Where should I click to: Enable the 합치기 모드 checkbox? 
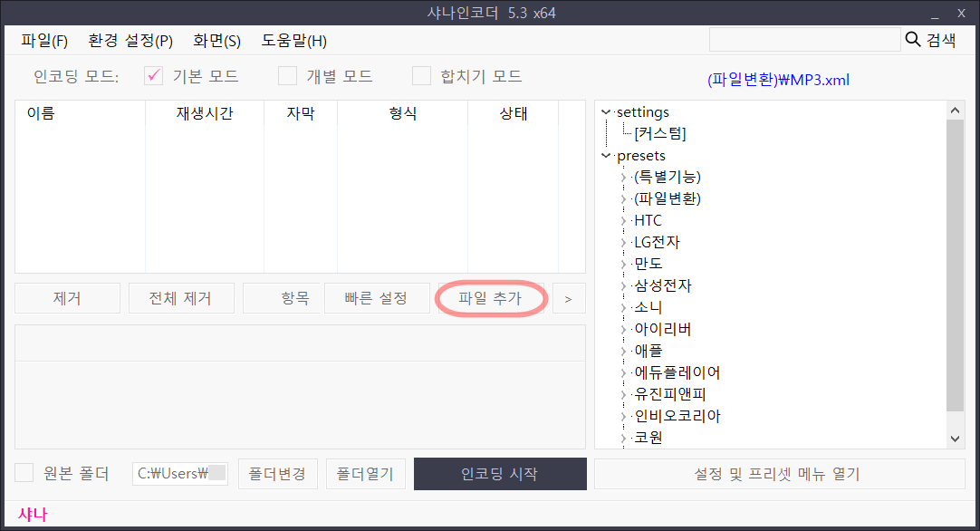(x=421, y=76)
